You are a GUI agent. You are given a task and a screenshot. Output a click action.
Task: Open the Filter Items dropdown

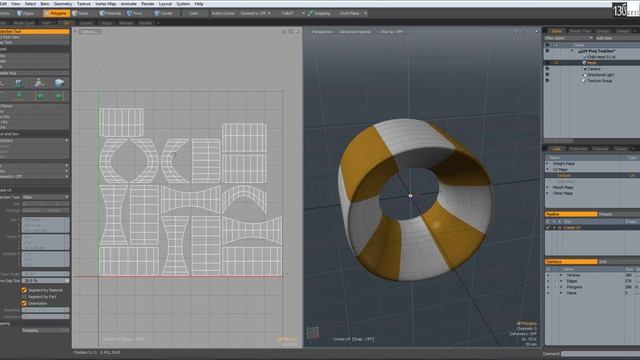569,38
